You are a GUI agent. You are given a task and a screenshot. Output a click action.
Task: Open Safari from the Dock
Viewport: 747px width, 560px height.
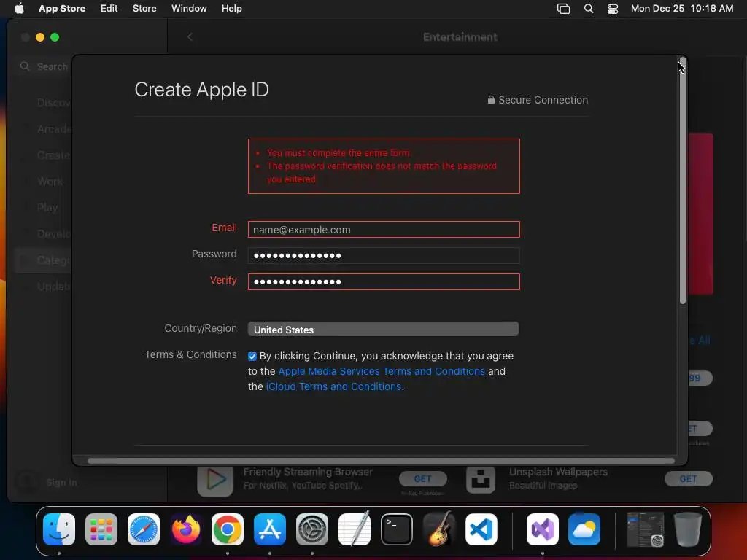pyautogui.click(x=144, y=529)
